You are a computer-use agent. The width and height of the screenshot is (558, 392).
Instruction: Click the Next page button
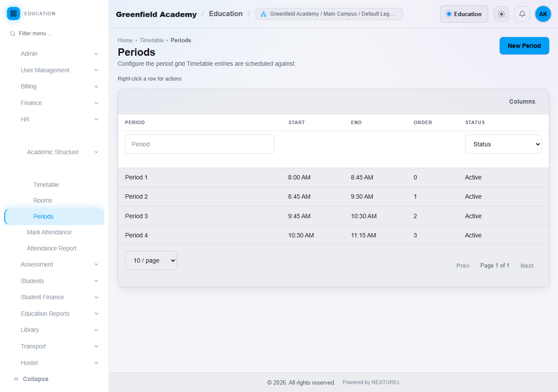tap(527, 266)
